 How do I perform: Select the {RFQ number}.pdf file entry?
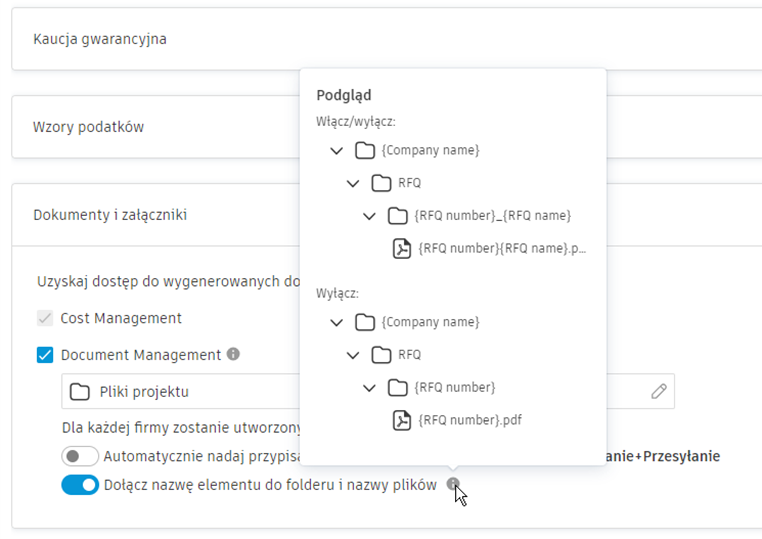click(x=470, y=420)
